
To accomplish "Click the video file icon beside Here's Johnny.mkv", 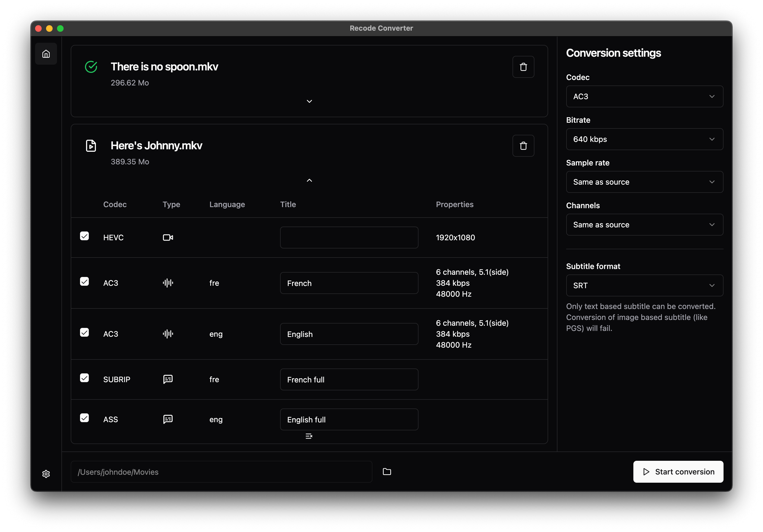I will tap(91, 146).
